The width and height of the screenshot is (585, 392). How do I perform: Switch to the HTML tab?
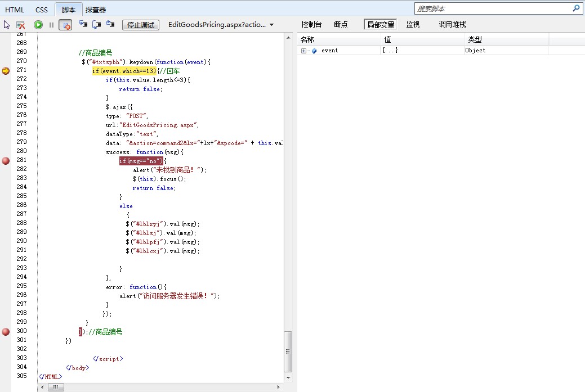tap(15, 10)
